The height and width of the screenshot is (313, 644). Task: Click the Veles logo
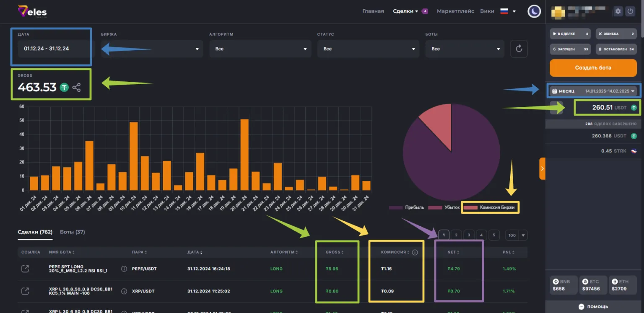click(32, 11)
